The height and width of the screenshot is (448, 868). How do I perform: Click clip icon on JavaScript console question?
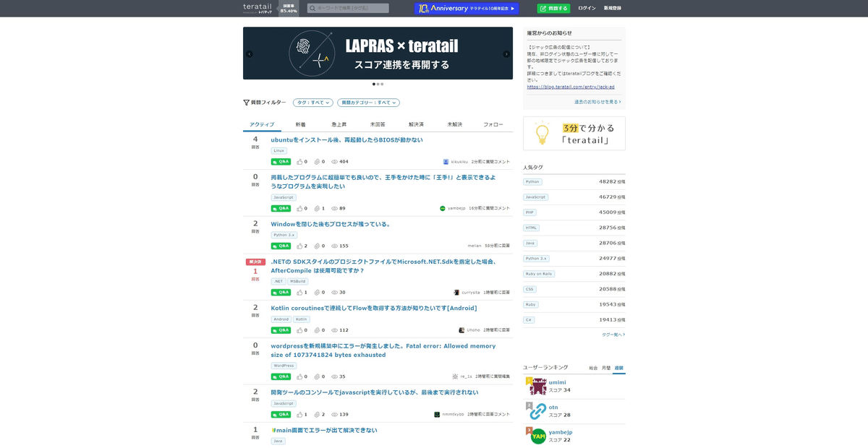pos(318,415)
